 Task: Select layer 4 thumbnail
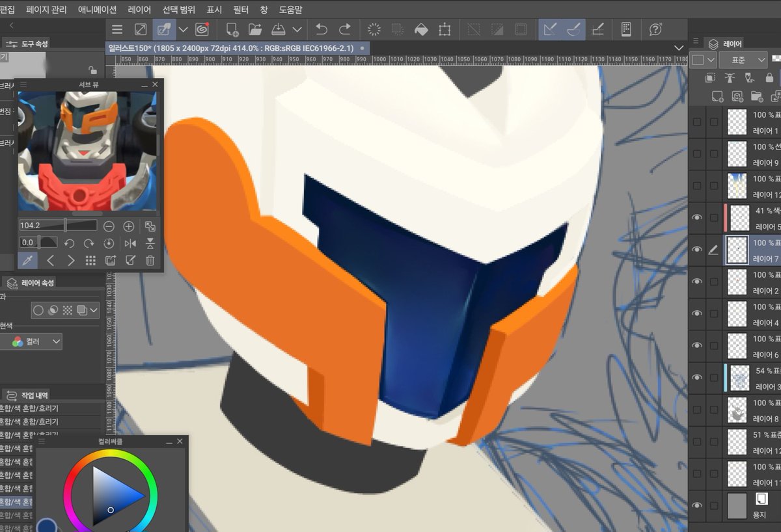tap(737, 313)
